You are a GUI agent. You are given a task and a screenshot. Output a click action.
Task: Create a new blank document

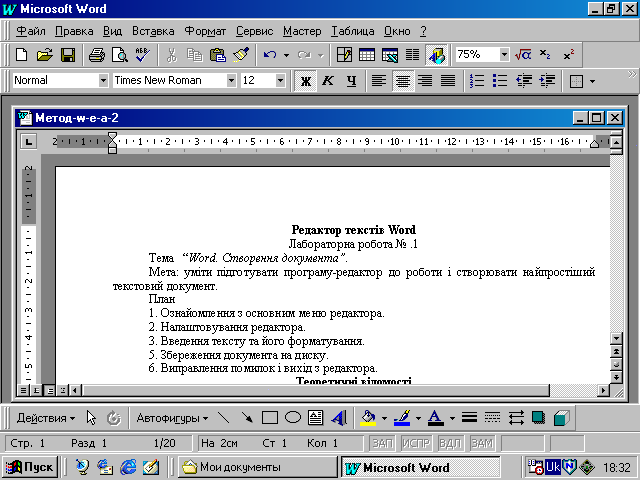(x=22, y=55)
